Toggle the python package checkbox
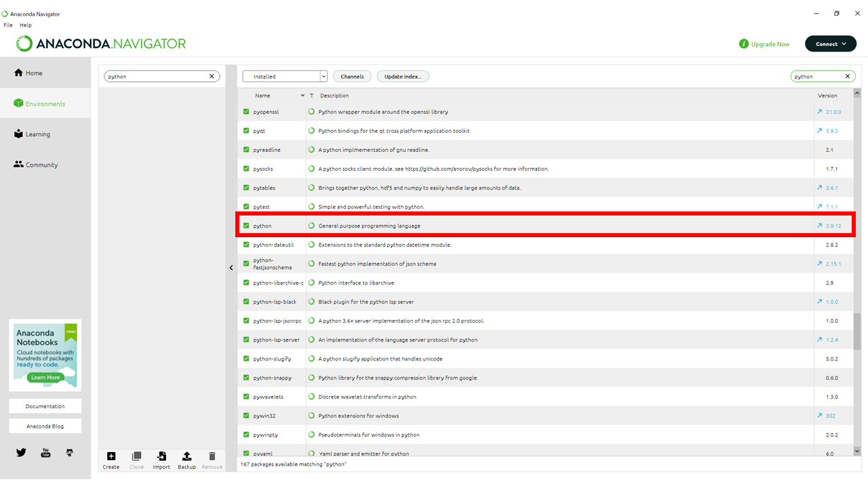 246,226
